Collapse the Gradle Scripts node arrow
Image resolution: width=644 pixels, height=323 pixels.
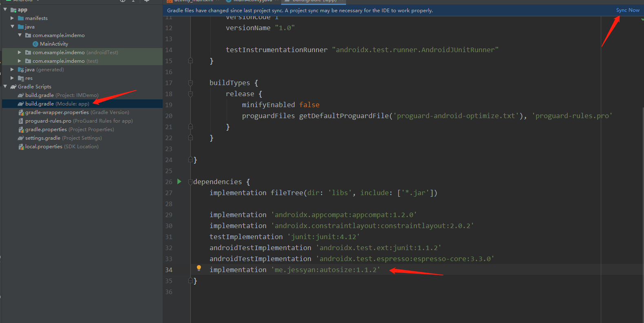point(5,86)
